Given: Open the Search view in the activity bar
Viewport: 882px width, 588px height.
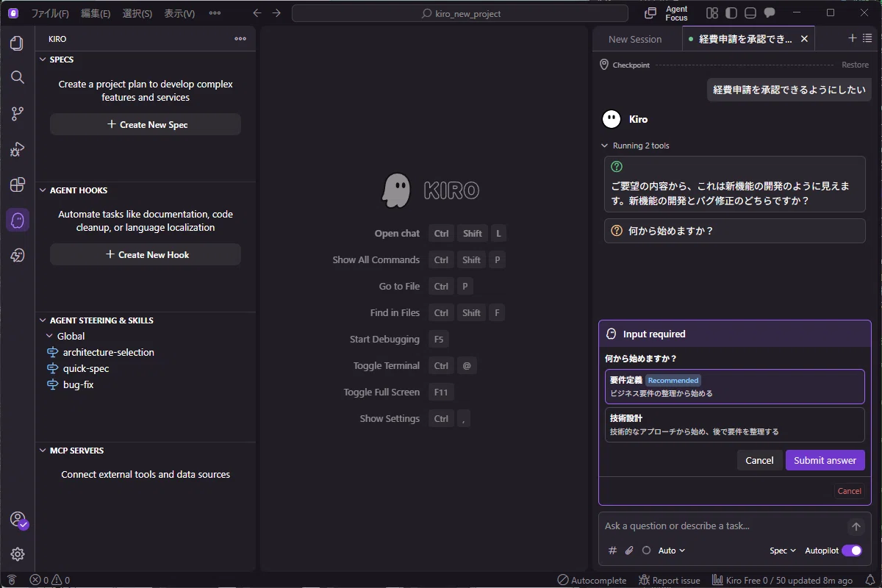Looking at the screenshot, I should [x=17, y=78].
